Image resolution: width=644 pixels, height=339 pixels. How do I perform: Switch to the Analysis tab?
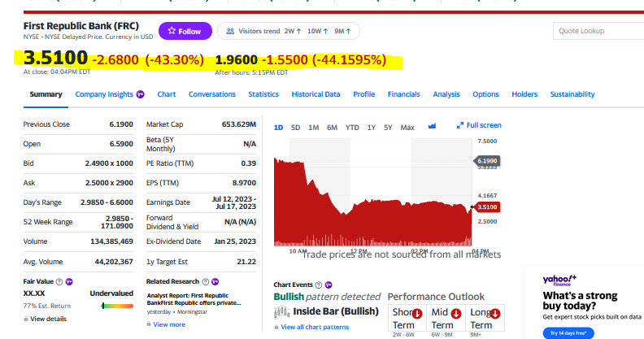tap(446, 94)
